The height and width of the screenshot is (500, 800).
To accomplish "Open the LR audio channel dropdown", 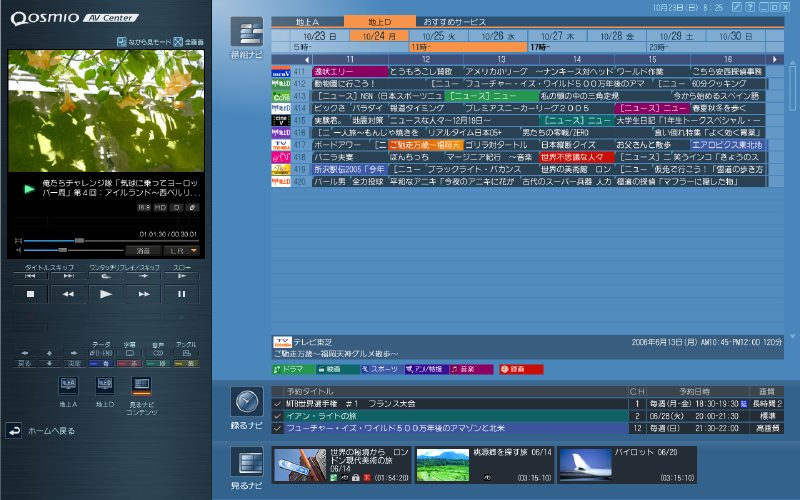I will point(182,250).
